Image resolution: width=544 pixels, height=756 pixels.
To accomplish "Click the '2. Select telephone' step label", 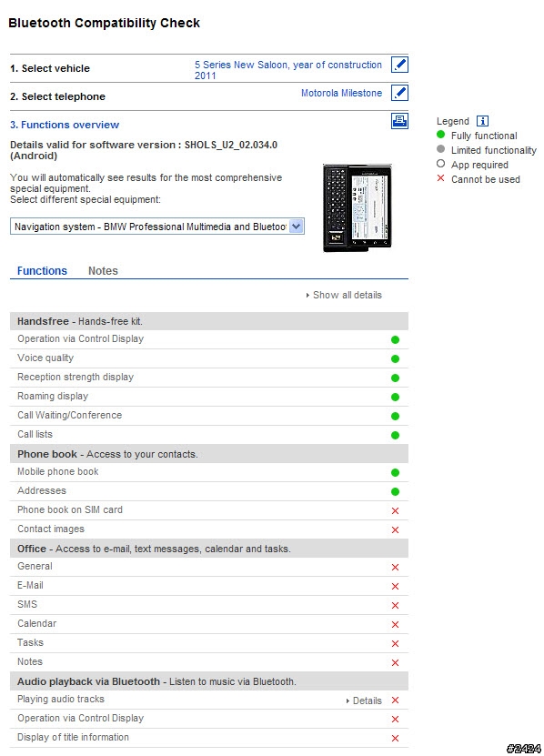I will point(57,96).
